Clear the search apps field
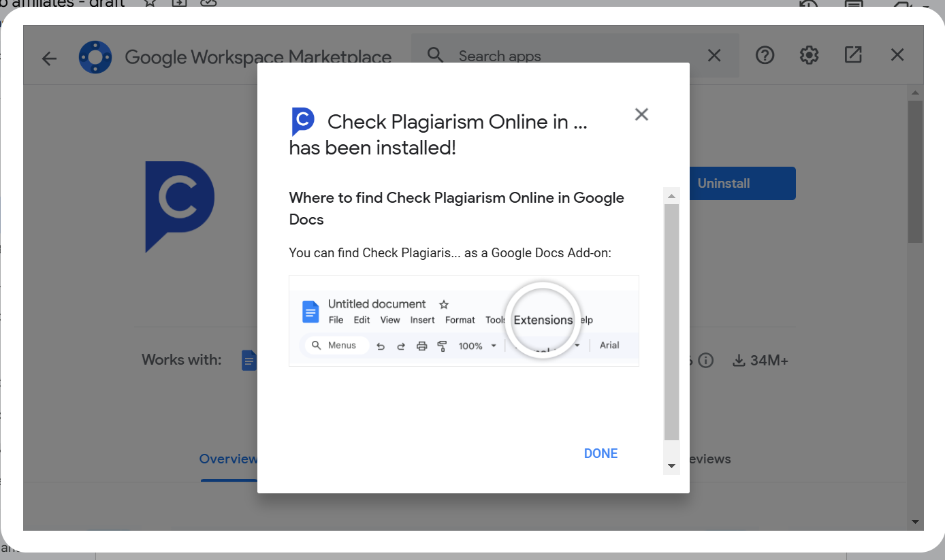 coord(714,56)
